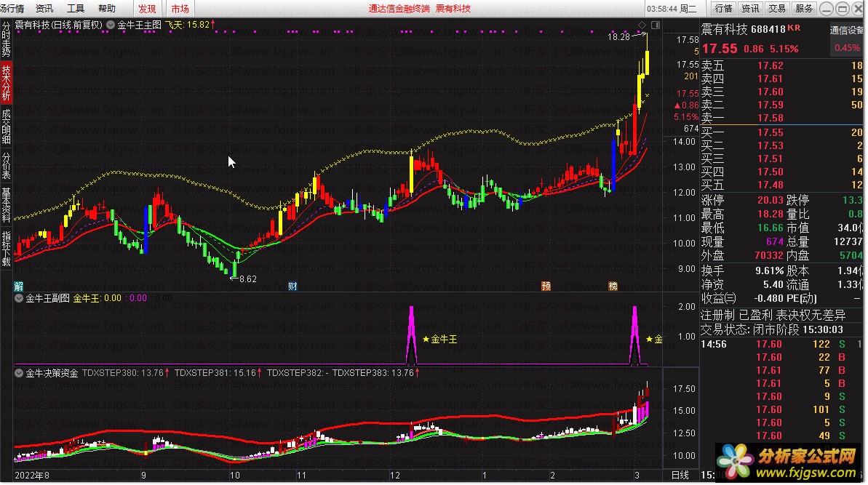Click the 最低 value 16.66
Image resolution: width=868 pixels, height=485 pixels.
[x=770, y=228]
